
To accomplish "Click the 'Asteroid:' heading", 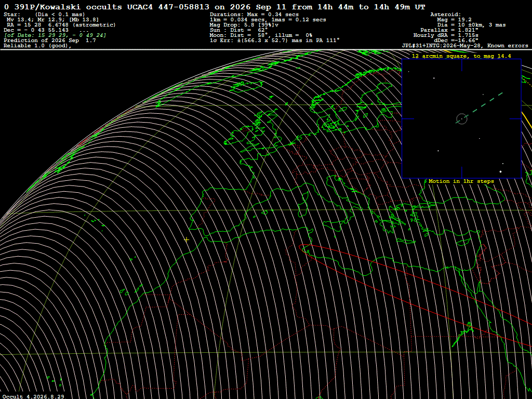I will click(x=445, y=14).
